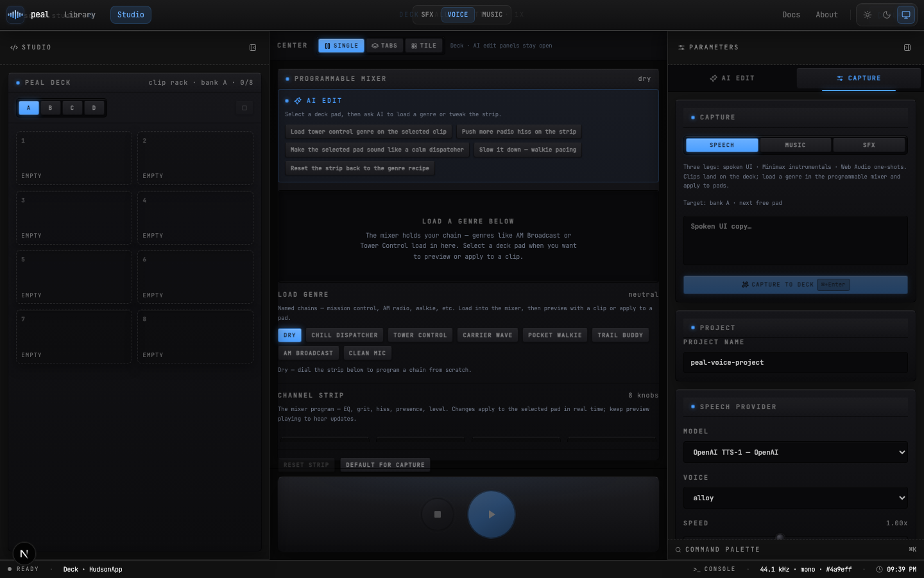Image resolution: width=924 pixels, height=578 pixels.
Task: Load the Tower Control genre
Action: pyautogui.click(x=420, y=335)
